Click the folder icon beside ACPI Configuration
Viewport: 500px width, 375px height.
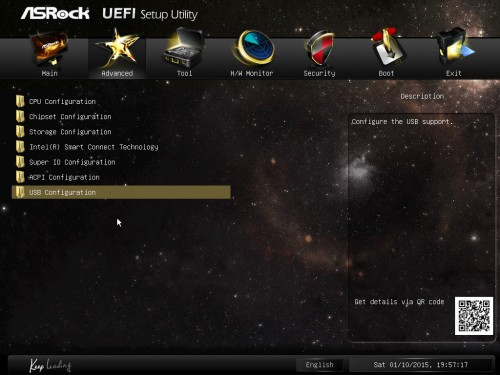tap(20, 177)
